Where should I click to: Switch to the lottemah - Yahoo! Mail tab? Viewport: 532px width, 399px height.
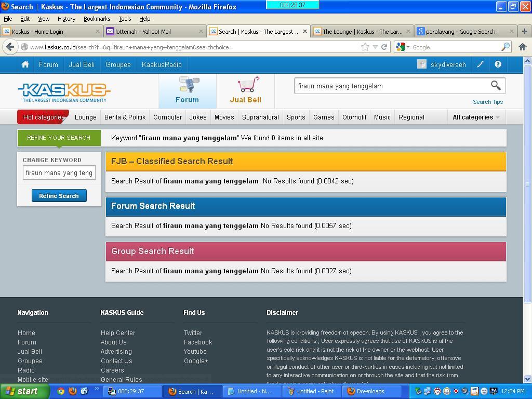pos(155,31)
